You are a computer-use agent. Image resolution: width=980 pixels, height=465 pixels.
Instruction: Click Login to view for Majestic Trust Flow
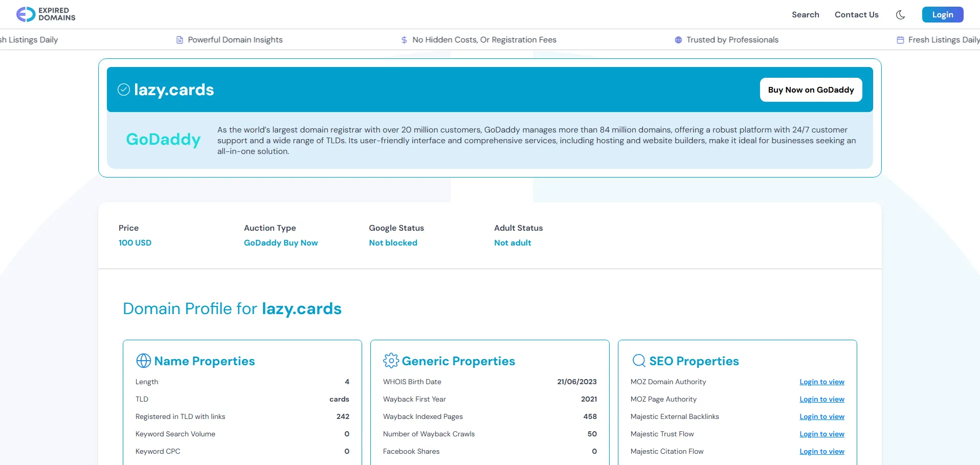(x=821, y=434)
